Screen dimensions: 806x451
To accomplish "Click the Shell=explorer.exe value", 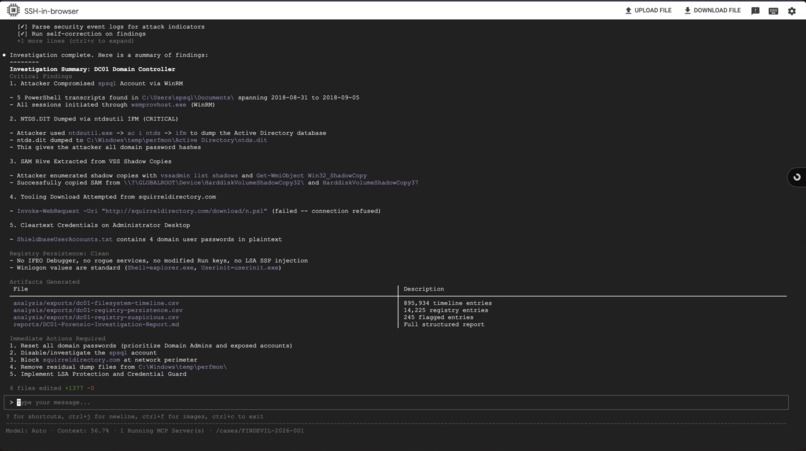I will (160, 268).
